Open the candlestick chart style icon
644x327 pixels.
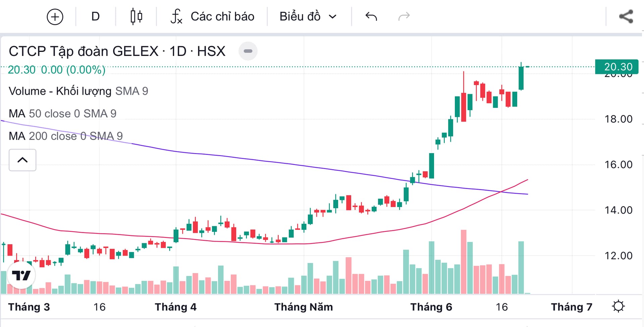[136, 17]
